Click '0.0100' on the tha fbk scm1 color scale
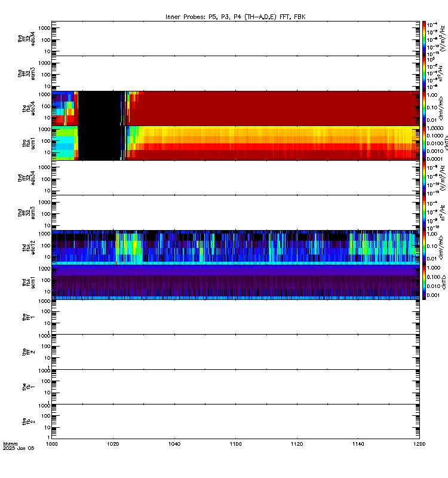The width and height of the screenshot is (448, 478). tap(435, 143)
